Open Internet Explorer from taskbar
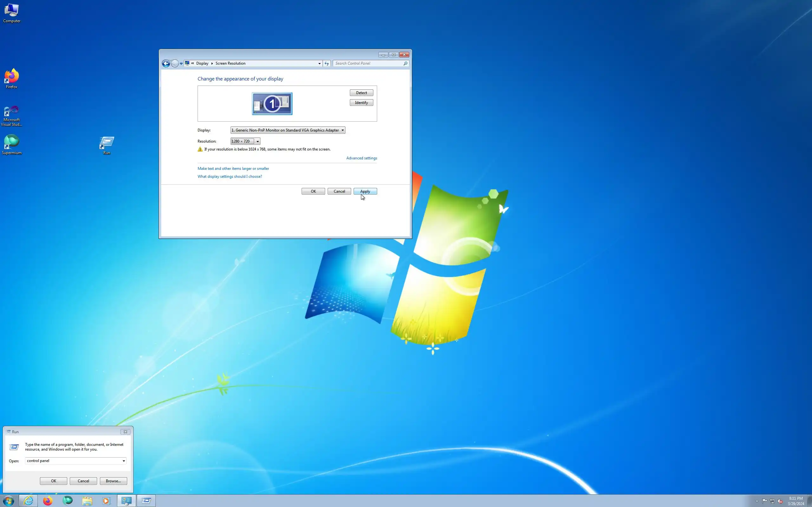 28,501
